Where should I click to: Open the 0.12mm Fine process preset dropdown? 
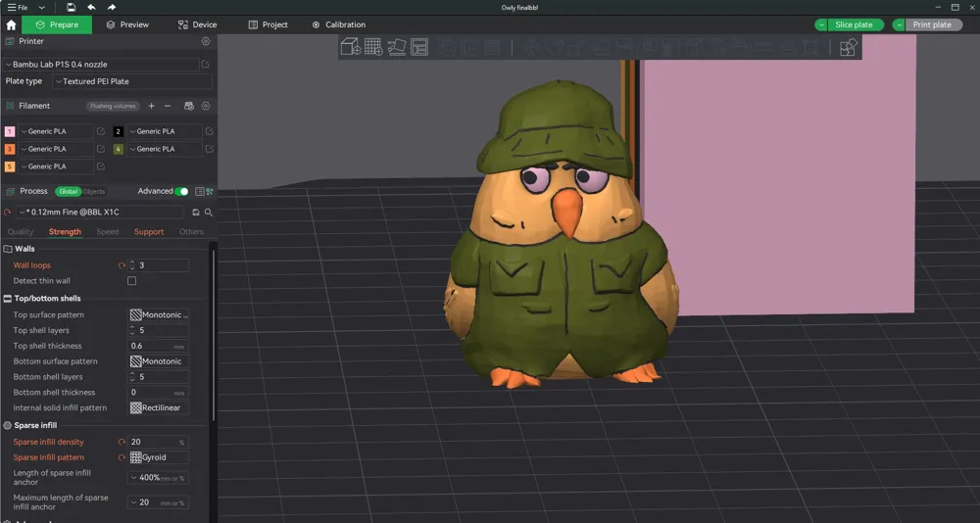(x=99, y=213)
